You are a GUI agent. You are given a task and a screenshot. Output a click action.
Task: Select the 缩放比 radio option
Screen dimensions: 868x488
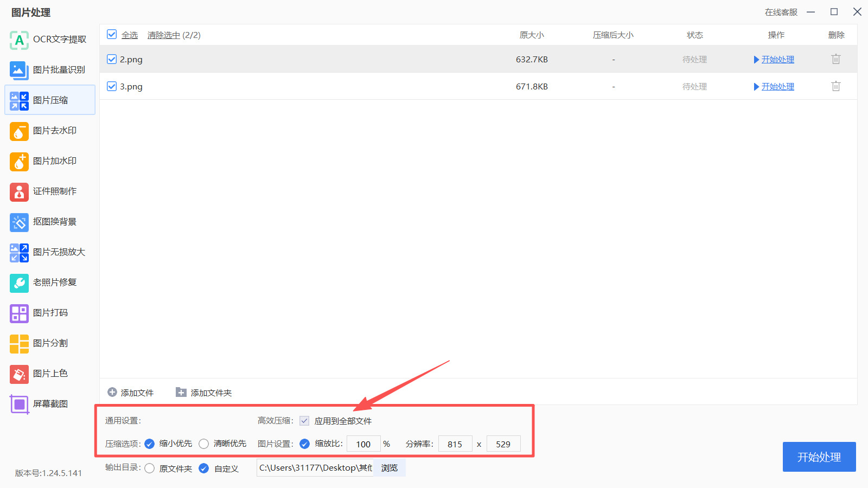click(305, 444)
